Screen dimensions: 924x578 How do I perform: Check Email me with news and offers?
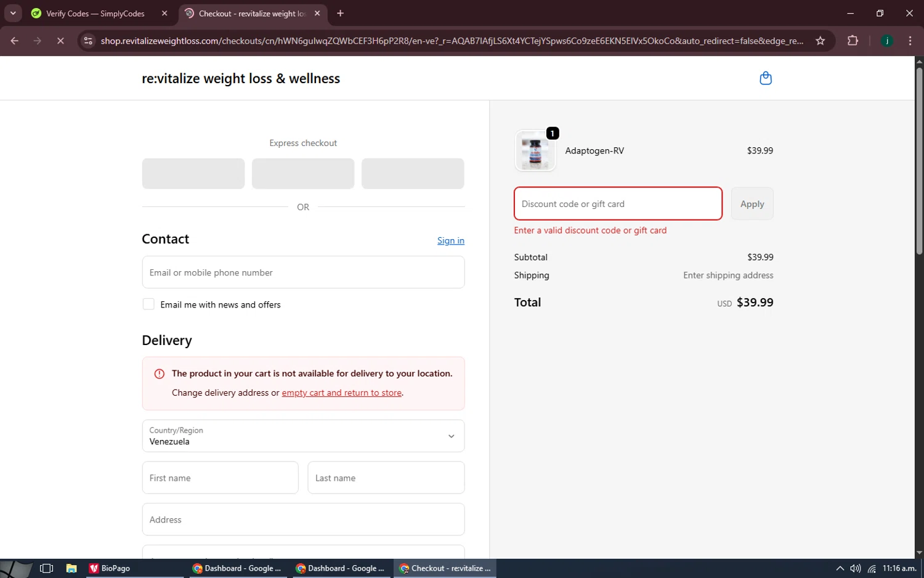(148, 304)
